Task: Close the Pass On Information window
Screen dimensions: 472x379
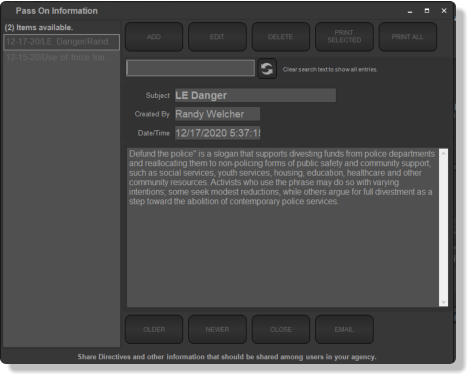Action: click(x=444, y=11)
